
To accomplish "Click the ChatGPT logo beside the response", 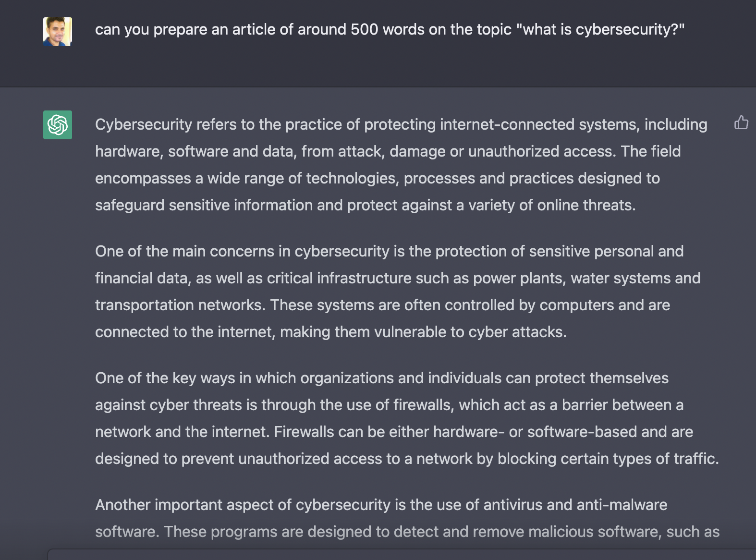I will (58, 125).
